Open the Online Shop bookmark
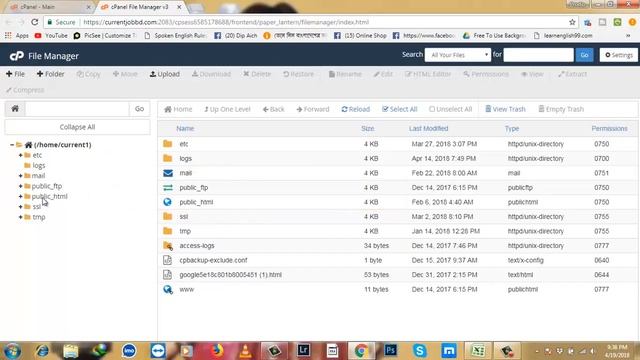Screen dimensions: 640x360 [x=360, y=36]
